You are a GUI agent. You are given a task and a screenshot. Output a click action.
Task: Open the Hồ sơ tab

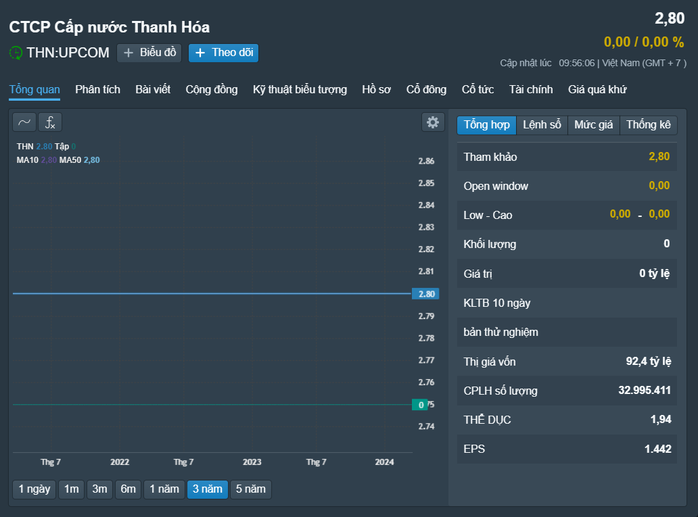[x=376, y=90]
